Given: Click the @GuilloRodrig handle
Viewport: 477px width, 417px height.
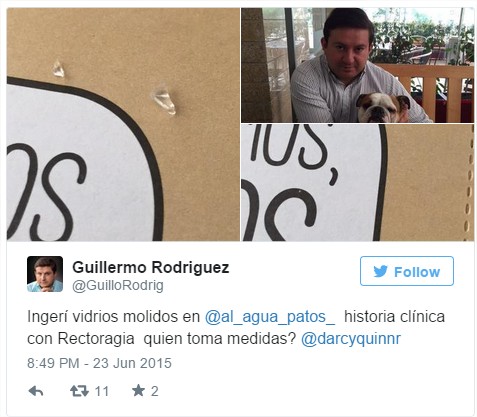Looking at the screenshot, I should click(x=118, y=286).
